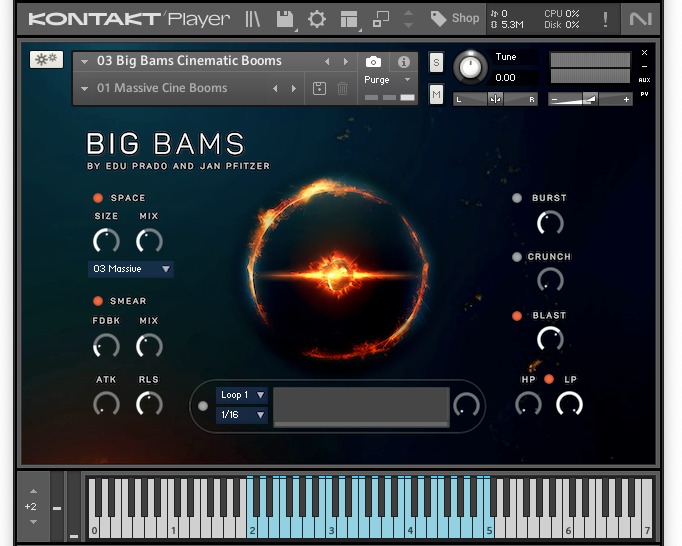Click the snowflake instrument options icon
The width and height of the screenshot is (682, 546).
[45, 60]
